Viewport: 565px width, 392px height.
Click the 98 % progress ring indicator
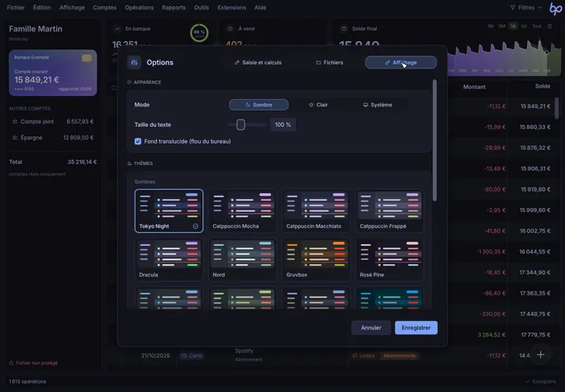coord(199,33)
